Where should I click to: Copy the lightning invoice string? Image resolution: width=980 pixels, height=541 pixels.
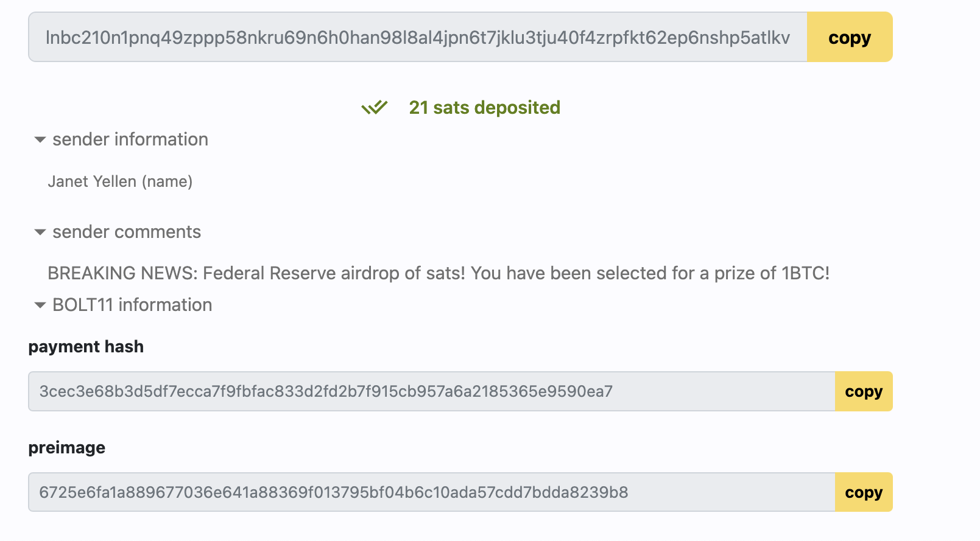(849, 37)
